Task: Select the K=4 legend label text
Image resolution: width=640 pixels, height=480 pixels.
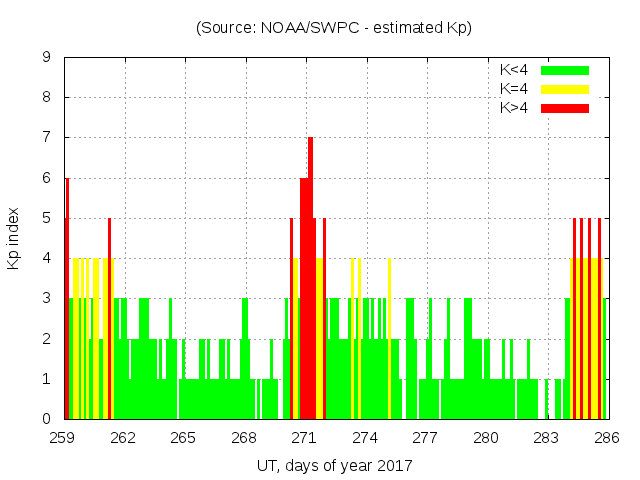Action: (x=515, y=89)
